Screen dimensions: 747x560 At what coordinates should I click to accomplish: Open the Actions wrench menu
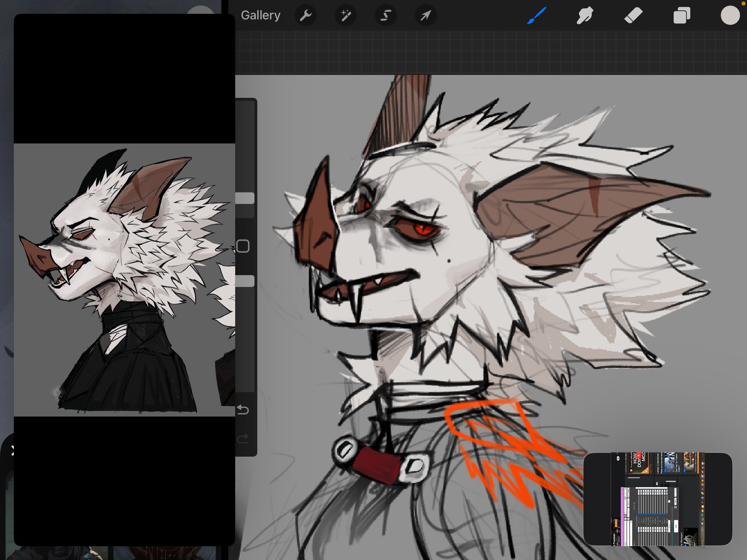pos(306,16)
